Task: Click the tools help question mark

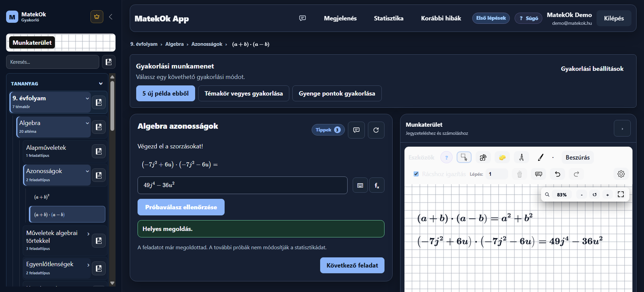Action: click(x=446, y=157)
